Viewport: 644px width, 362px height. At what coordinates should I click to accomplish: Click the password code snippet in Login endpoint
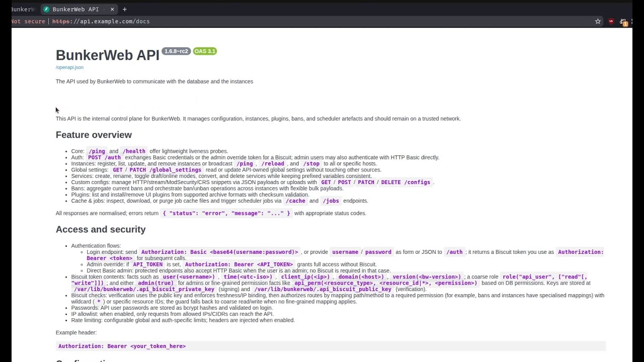coord(378,252)
